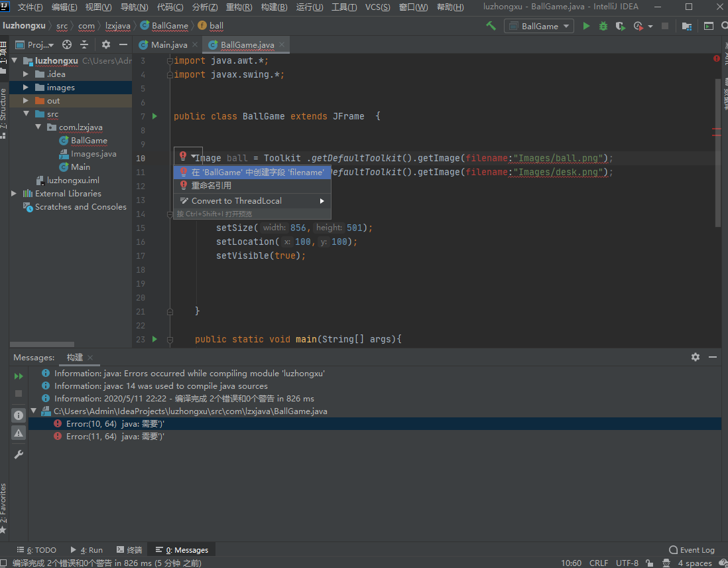Click editor error indicator at top right
The height and width of the screenshot is (568, 728).
pyautogui.click(x=716, y=58)
